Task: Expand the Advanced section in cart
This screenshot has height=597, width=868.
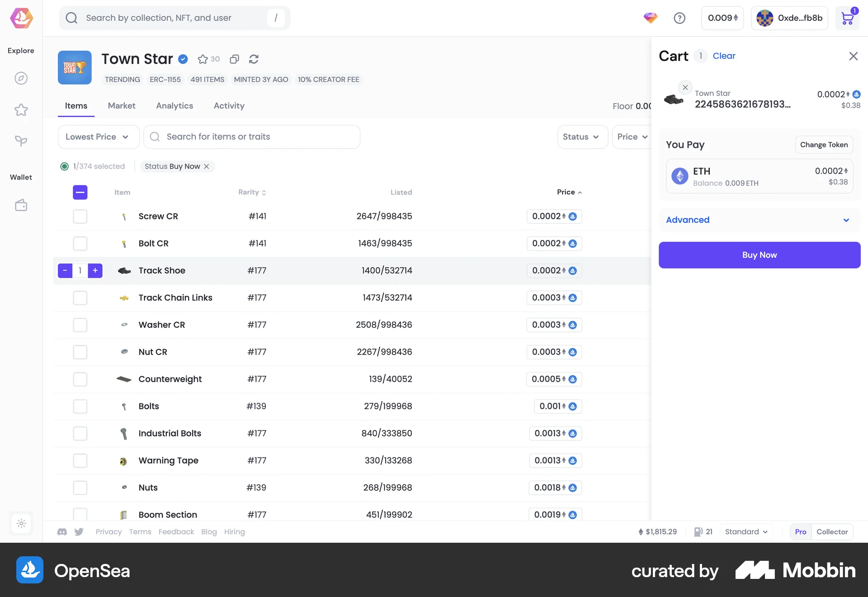Action: pos(759,220)
